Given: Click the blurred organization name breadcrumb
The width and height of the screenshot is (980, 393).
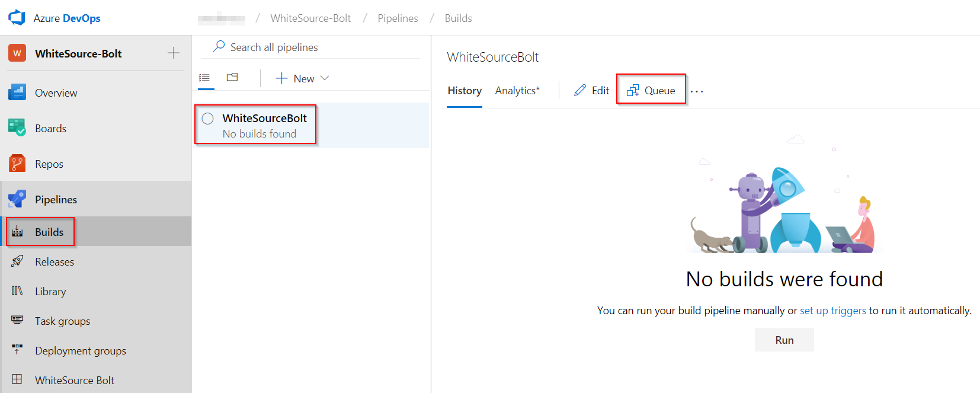Looking at the screenshot, I should (x=222, y=18).
